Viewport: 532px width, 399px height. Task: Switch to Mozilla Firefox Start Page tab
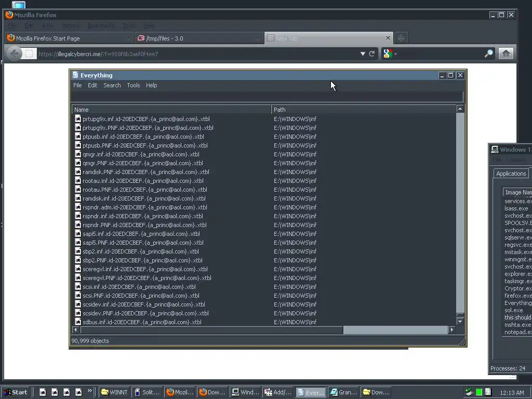point(69,38)
